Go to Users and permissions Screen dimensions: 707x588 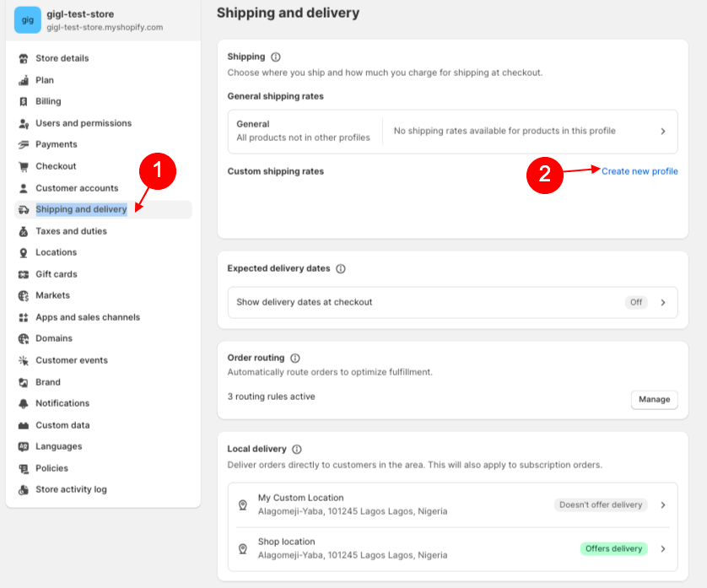(83, 123)
